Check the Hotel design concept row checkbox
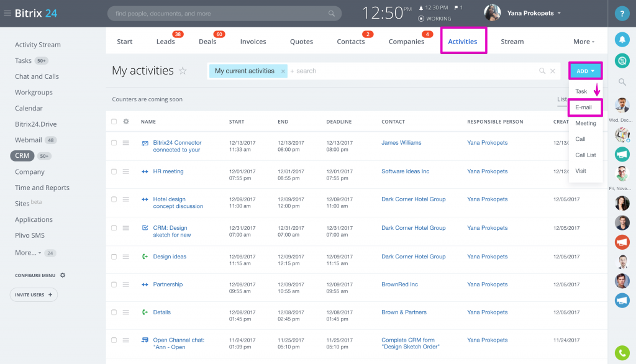The width and height of the screenshot is (636, 364). pyautogui.click(x=114, y=199)
